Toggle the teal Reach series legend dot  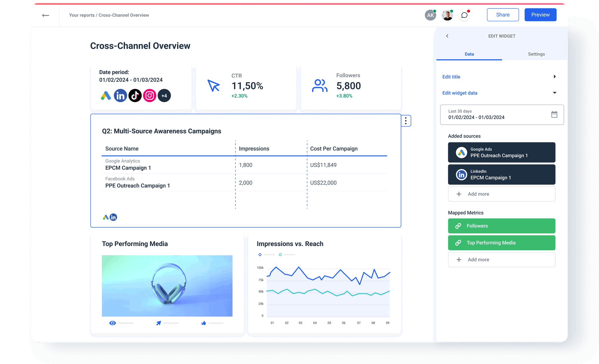(280, 255)
